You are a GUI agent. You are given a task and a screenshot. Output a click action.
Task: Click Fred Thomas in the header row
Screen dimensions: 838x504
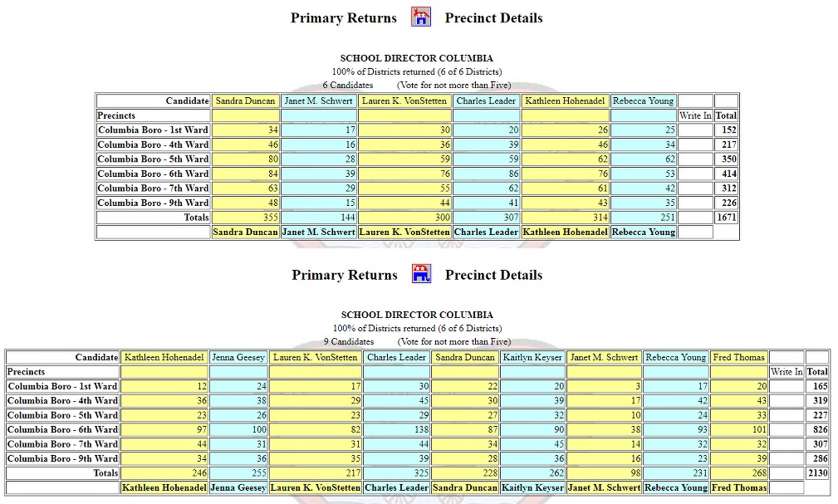738,357
